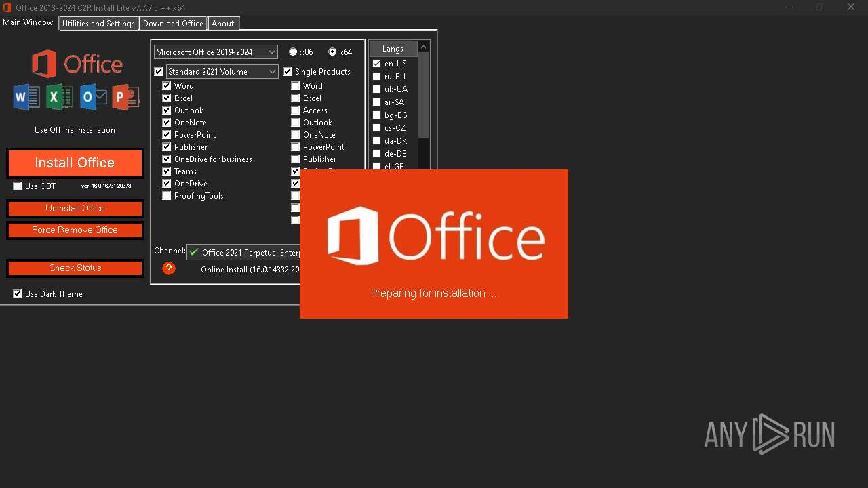
Task: Enable ProofingTools checkbox
Action: [x=167, y=196]
